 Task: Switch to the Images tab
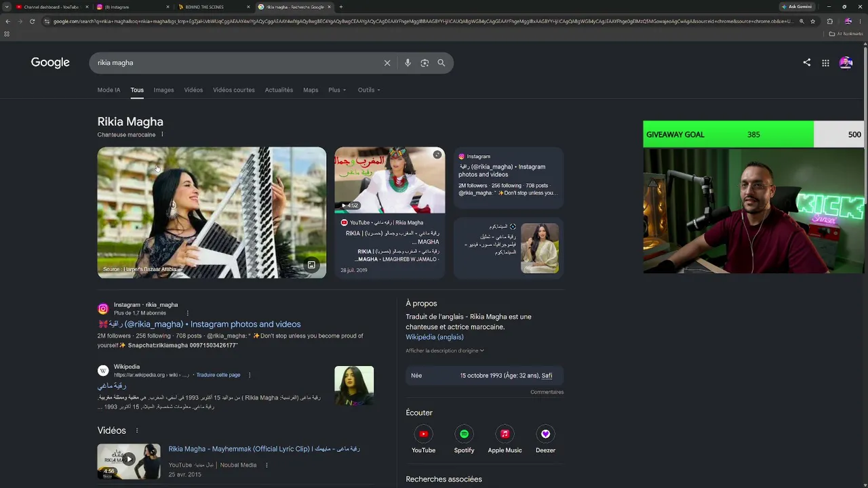coord(163,90)
